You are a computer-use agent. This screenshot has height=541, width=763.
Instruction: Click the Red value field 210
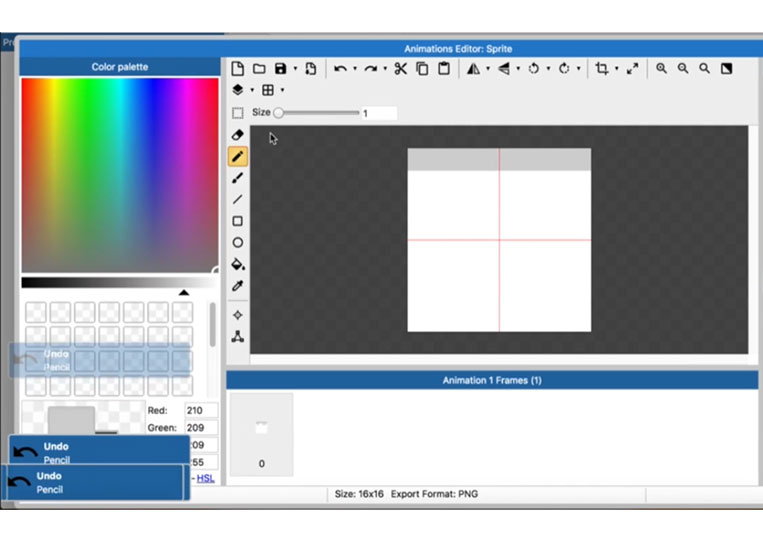point(201,410)
